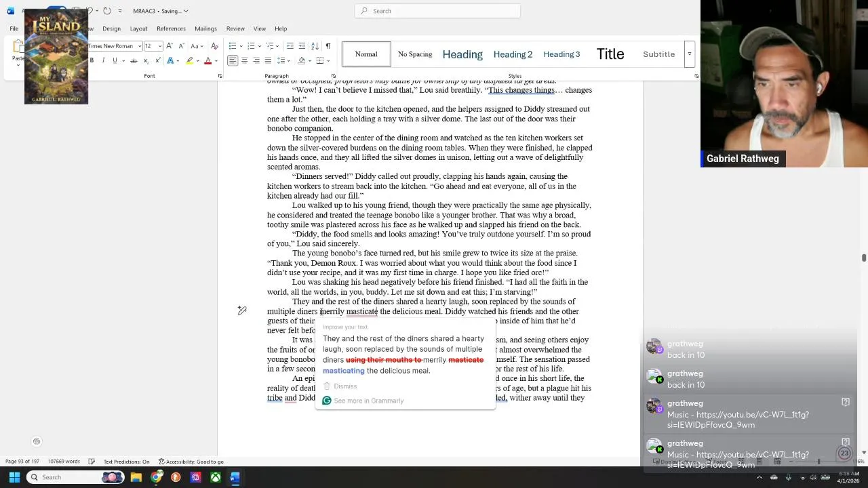
Task: Open the document title MRAAC3 dropdown
Action: click(161, 11)
